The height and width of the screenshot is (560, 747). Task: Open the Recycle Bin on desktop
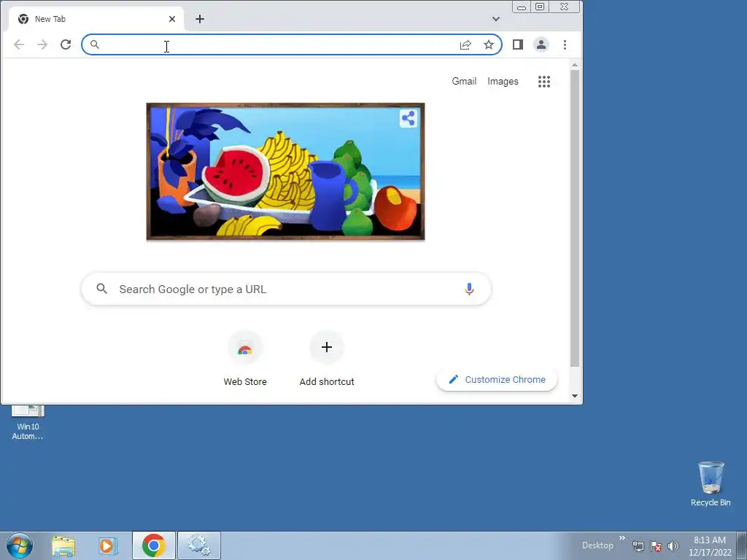711,484
